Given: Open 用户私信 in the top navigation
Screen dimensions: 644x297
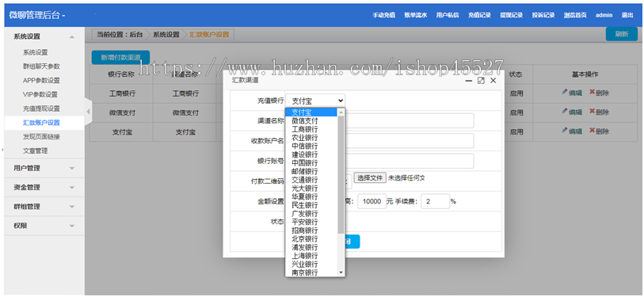Looking at the screenshot, I should 448,15.
